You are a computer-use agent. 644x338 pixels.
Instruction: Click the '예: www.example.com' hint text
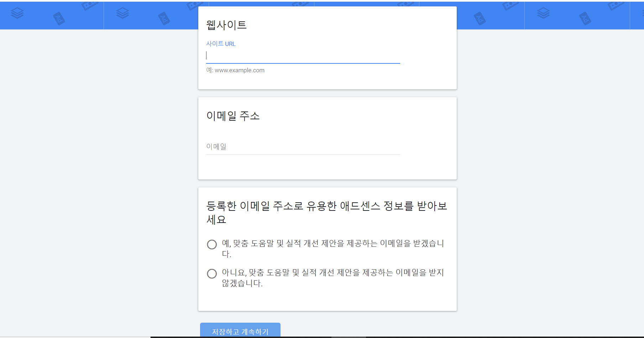(235, 70)
